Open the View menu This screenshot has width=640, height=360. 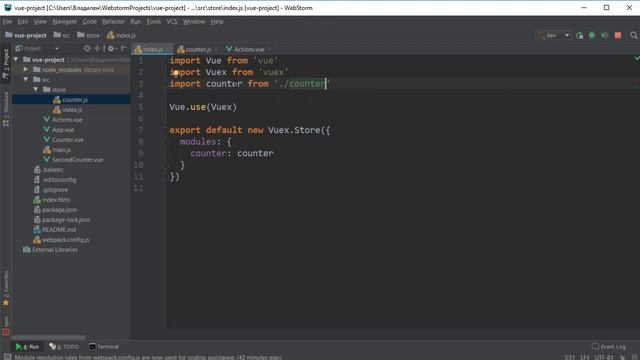40,22
